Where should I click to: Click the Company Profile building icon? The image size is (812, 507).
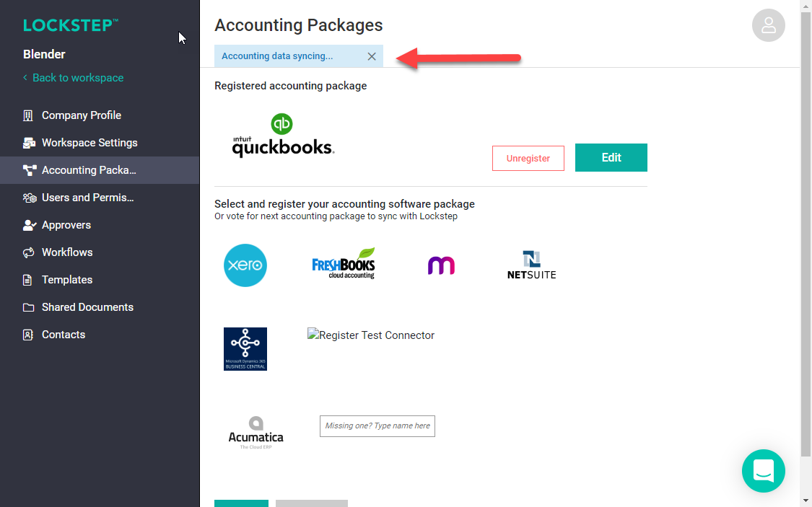(x=28, y=115)
